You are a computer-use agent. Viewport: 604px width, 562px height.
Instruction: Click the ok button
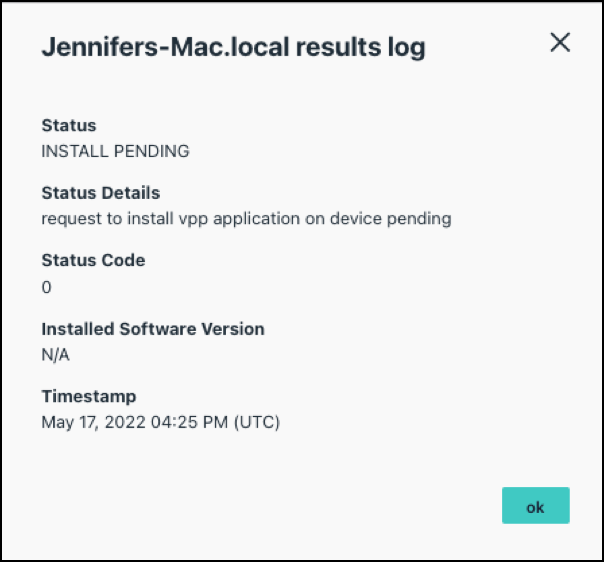point(535,506)
